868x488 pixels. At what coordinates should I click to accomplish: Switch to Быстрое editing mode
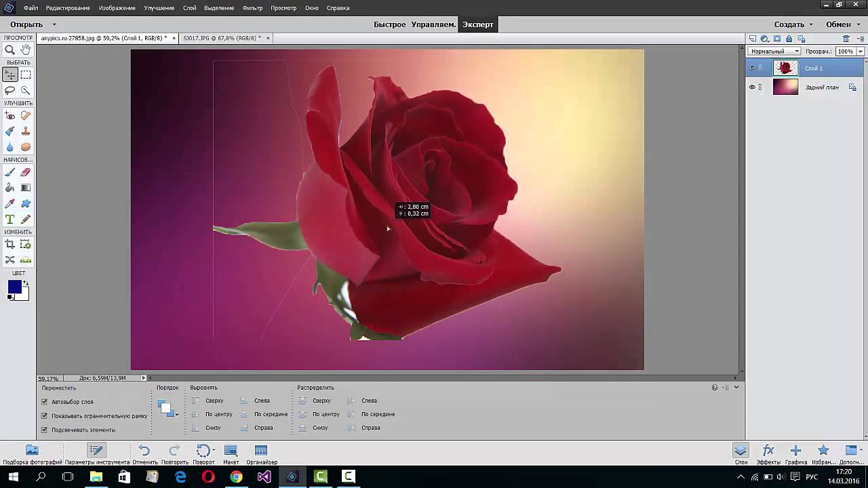(390, 24)
